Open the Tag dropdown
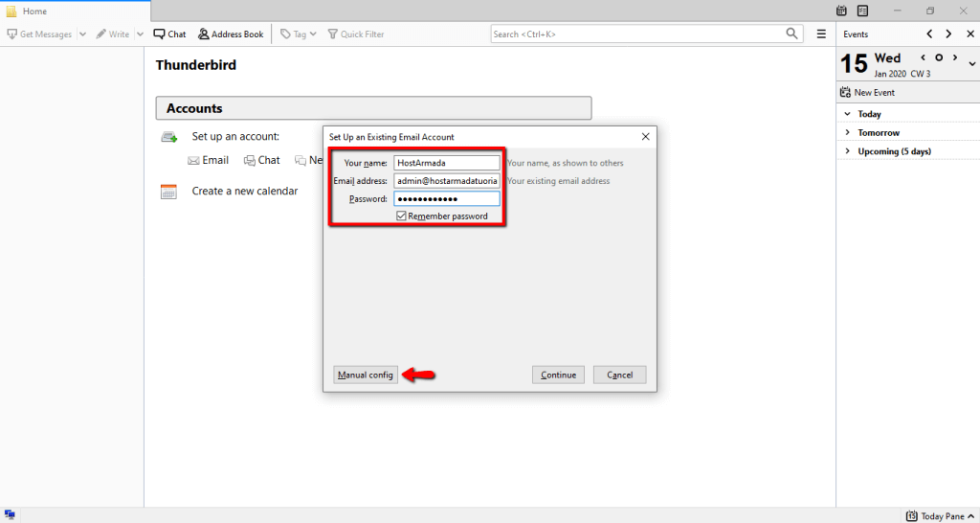The width and height of the screenshot is (980, 523). click(x=299, y=34)
